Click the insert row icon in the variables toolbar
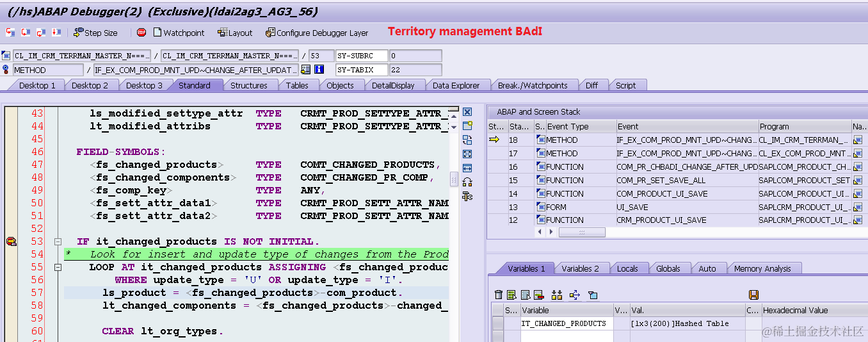The width and height of the screenshot is (868, 342). point(511,295)
